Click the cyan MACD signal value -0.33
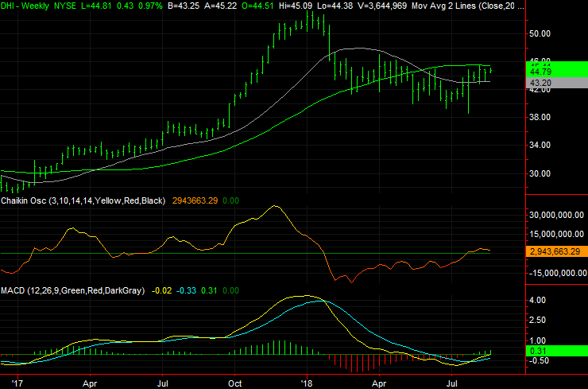This screenshot has height=389, width=588. (x=187, y=290)
